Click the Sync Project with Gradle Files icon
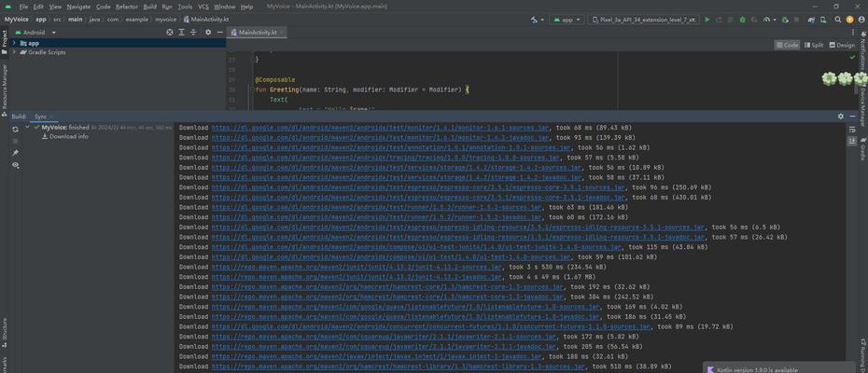The height and width of the screenshot is (373, 868). [811, 20]
